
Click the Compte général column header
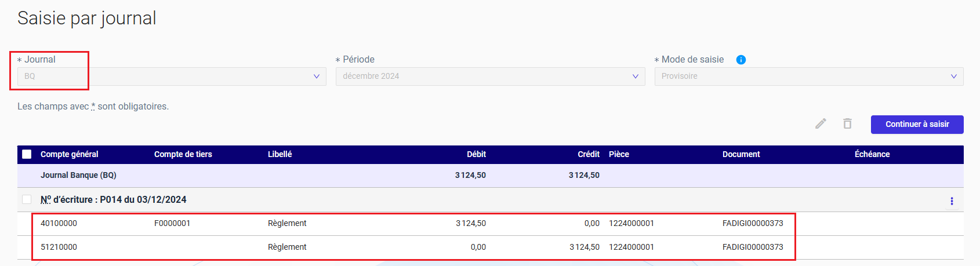click(70, 154)
